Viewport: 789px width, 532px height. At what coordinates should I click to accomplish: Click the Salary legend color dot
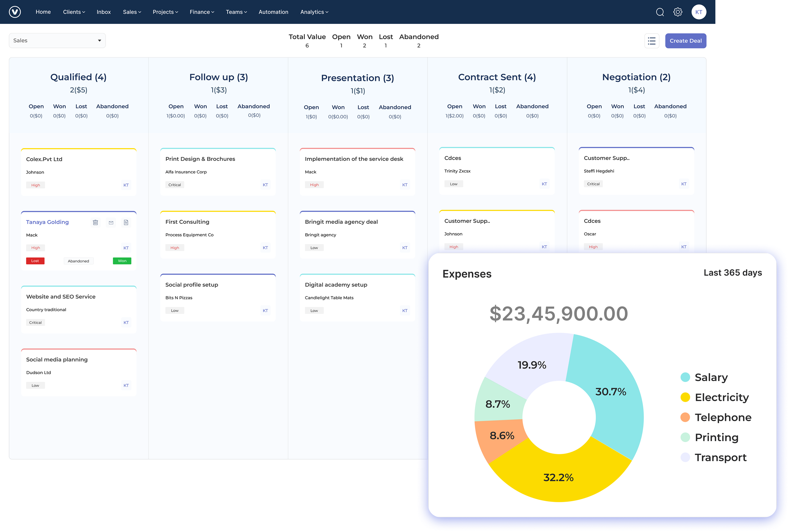click(685, 377)
